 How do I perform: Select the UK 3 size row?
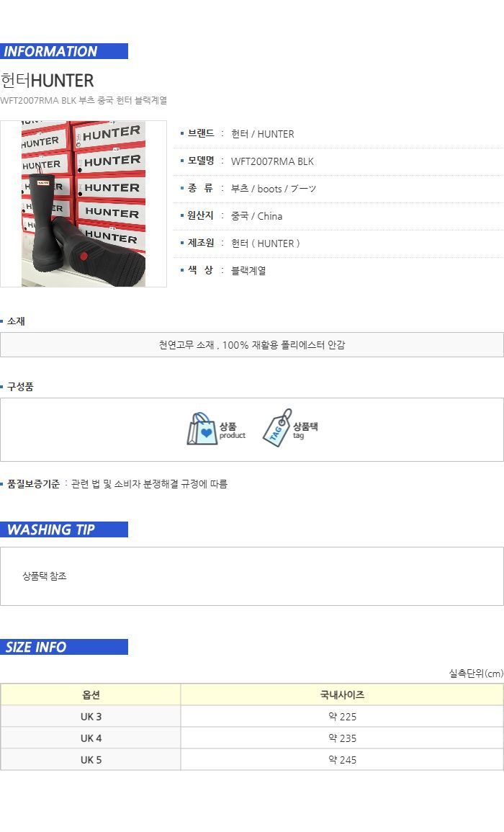(252, 716)
